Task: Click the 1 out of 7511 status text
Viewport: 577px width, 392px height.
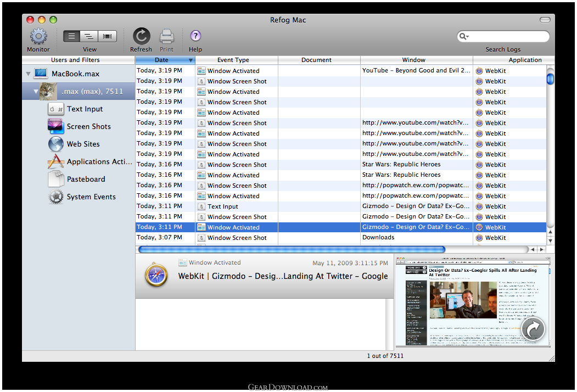Action: 385,356
